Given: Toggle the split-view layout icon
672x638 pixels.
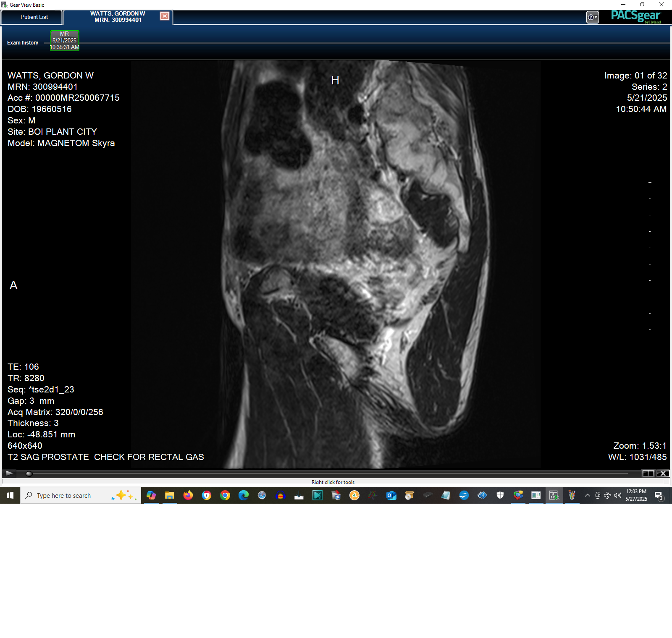Looking at the screenshot, I should click(648, 473).
